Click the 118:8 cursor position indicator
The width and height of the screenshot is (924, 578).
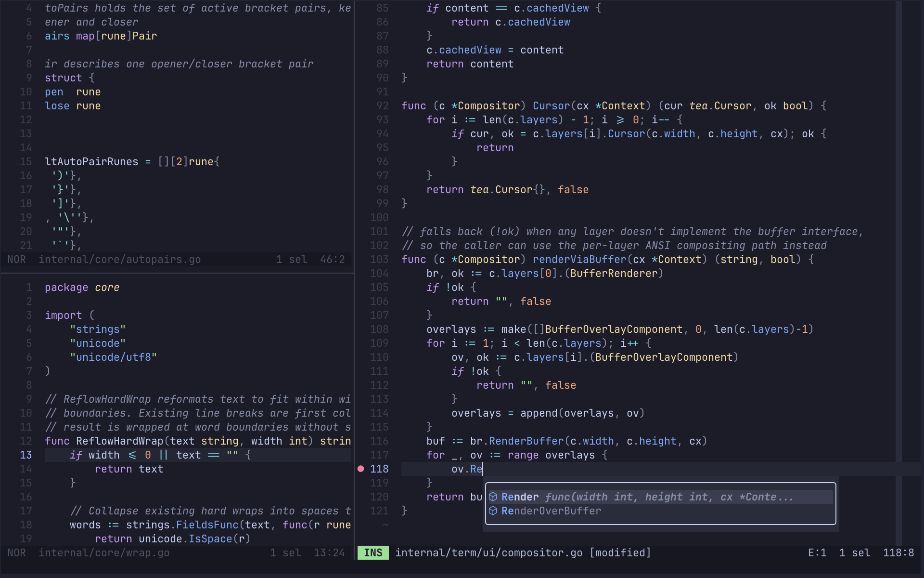pos(898,553)
